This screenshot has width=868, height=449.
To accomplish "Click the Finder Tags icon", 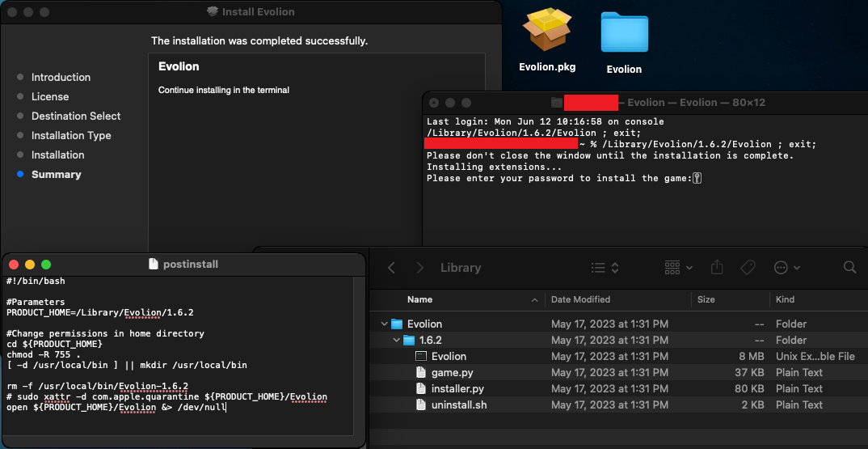I will [x=748, y=268].
